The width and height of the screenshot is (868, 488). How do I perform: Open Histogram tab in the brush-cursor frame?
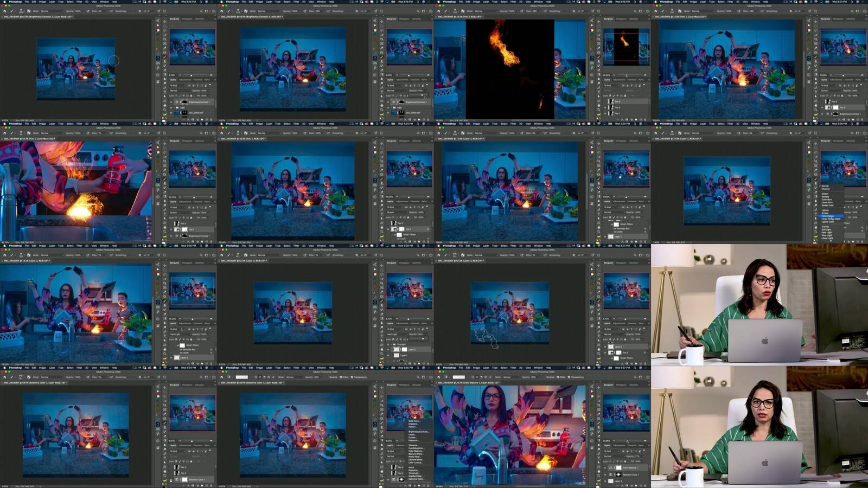coord(187,19)
